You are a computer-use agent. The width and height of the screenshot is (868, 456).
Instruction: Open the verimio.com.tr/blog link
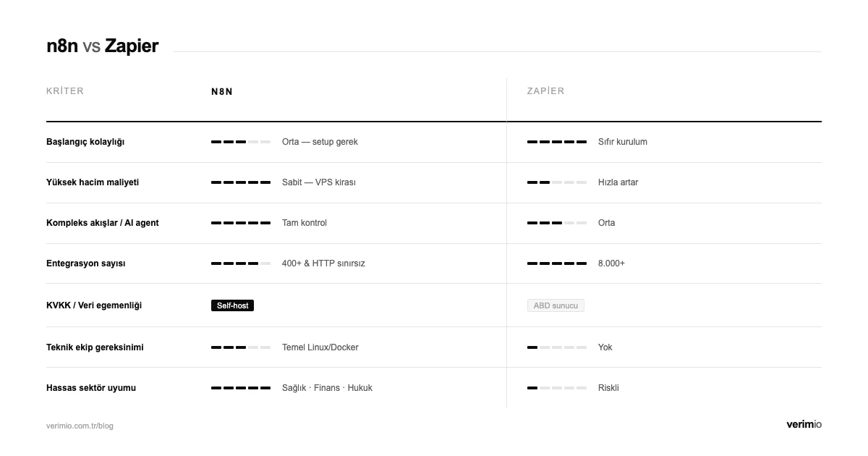pos(80,426)
